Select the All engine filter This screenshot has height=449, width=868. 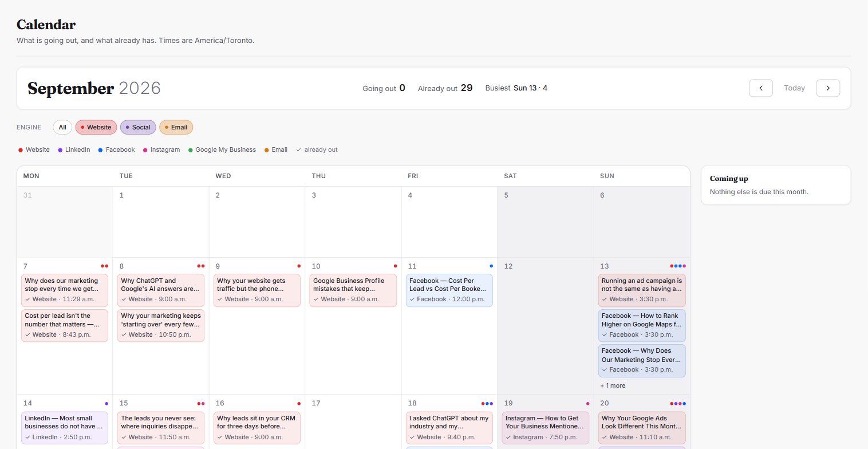[62, 127]
